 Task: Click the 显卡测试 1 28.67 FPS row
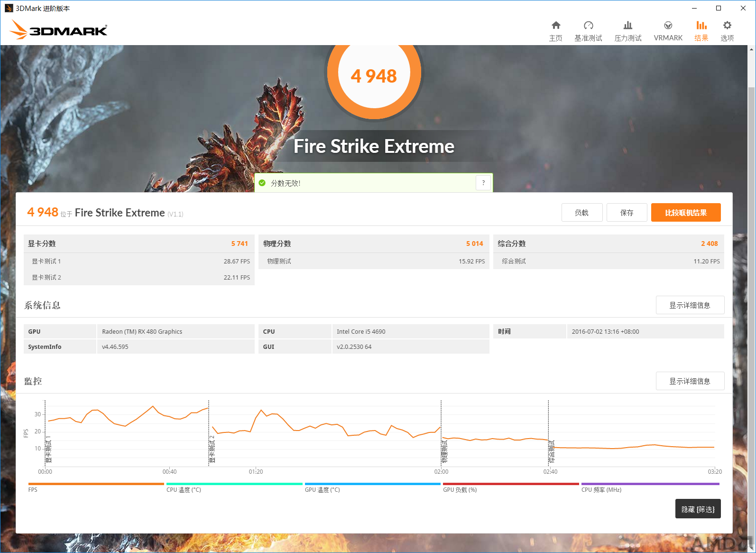139,261
